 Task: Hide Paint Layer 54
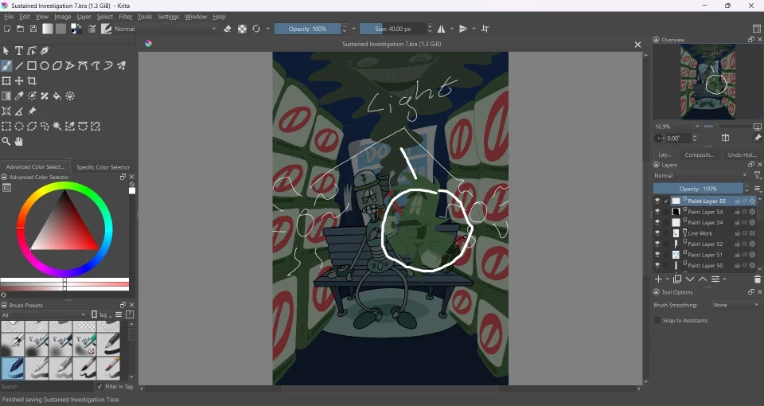(x=657, y=212)
